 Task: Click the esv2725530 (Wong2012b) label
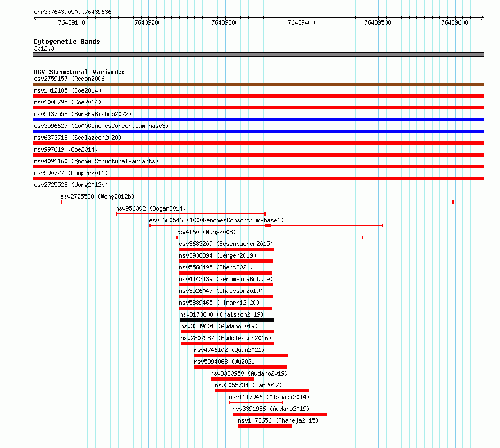(97, 196)
